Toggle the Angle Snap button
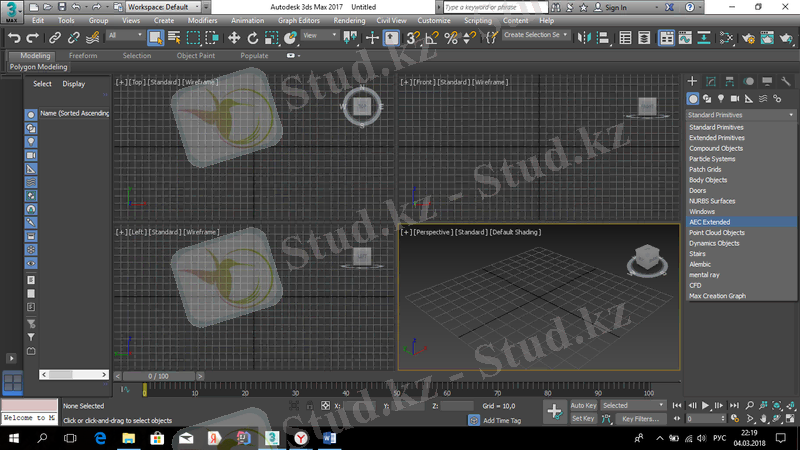 pos(433,37)
